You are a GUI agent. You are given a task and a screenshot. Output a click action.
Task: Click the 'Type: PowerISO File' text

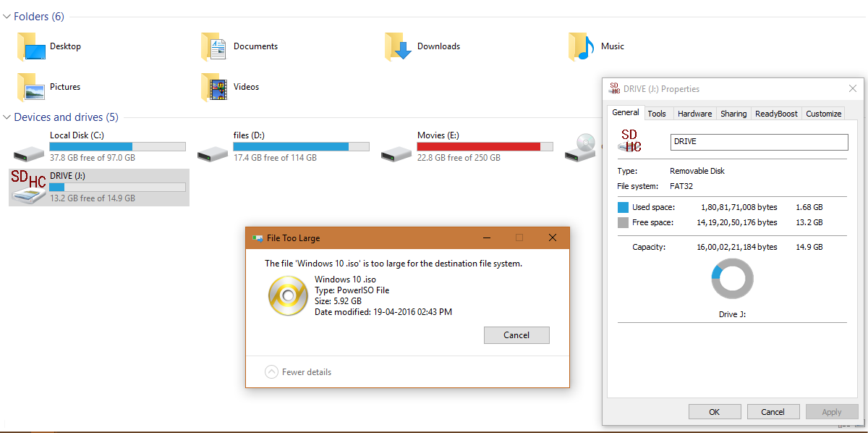(352, 290)
